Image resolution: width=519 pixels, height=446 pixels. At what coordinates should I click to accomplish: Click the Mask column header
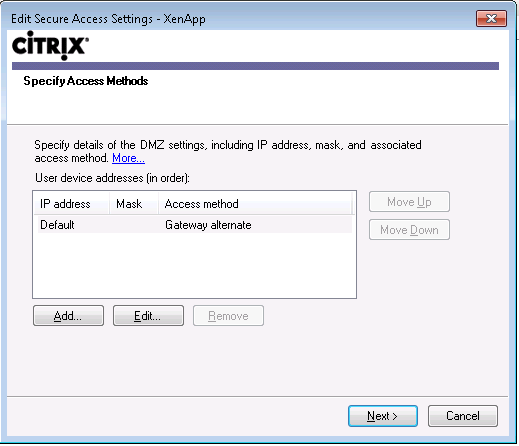point(134,204)
